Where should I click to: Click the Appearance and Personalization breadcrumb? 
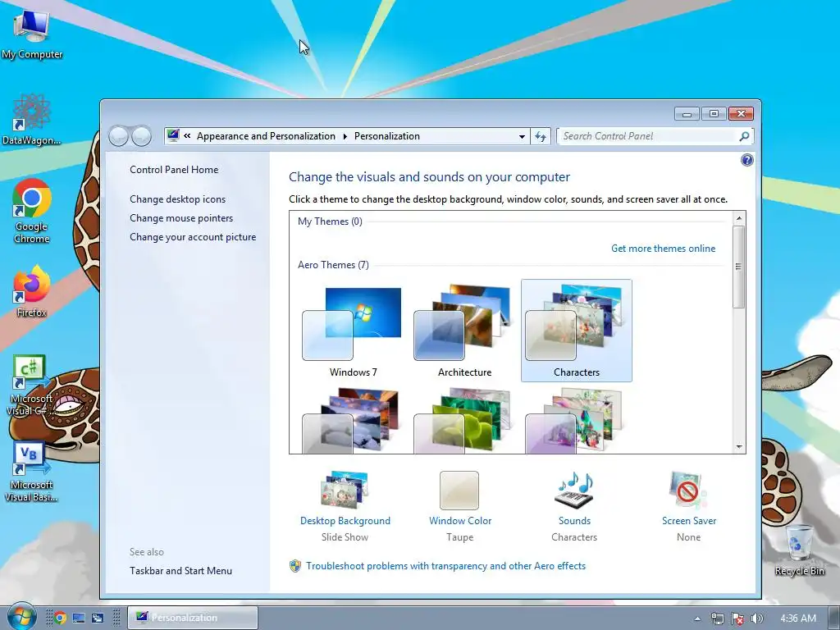click(266, 136)
